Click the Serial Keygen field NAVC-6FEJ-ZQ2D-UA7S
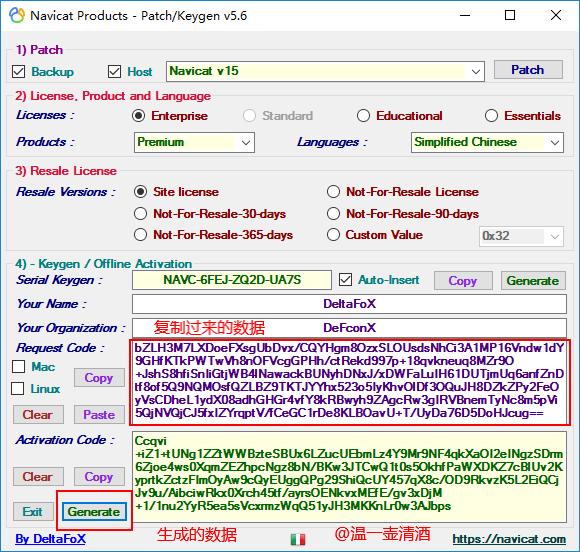580x552 pixels. click(232, 280)
